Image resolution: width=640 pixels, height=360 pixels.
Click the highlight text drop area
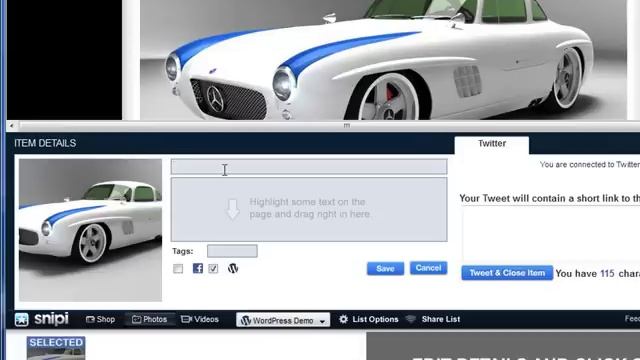[x=309, y=209]
